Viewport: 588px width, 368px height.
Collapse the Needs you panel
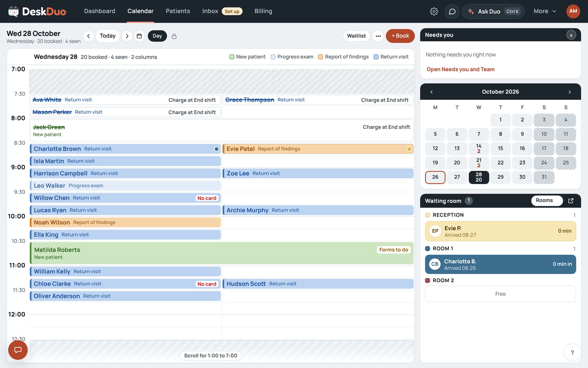pos(571,35)
